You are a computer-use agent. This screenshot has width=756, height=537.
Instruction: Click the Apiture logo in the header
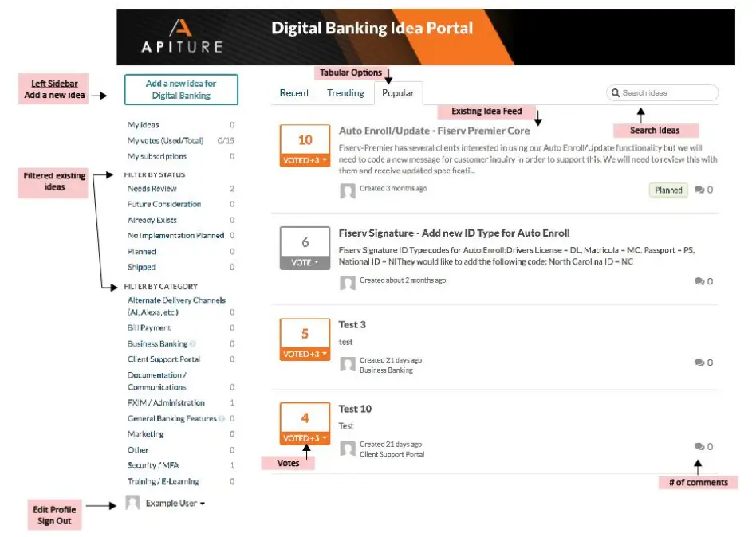point(182,32)
